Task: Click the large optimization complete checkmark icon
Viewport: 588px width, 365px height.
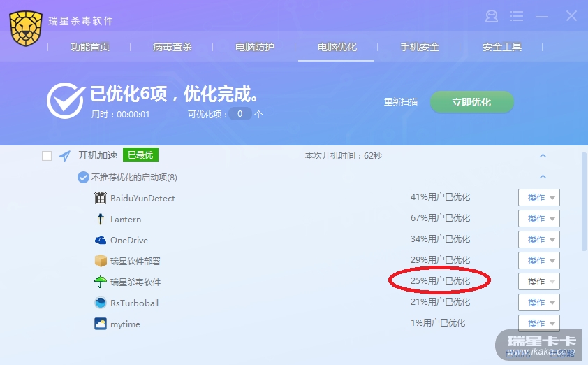Action: (x=66, y=101)
